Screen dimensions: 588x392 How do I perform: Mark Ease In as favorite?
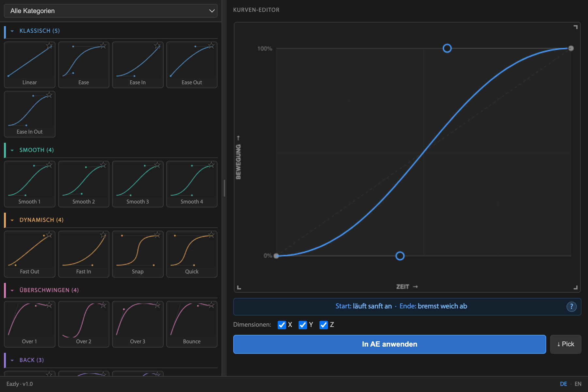(x=157, y=45)
